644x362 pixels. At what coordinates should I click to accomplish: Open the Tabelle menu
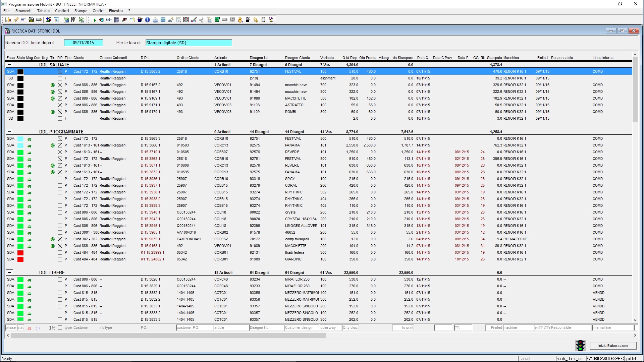click(43, 11)
